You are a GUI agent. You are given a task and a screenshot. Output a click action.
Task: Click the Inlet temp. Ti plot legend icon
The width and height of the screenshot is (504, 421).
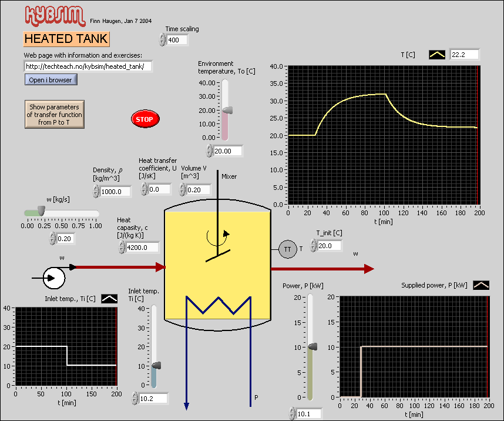pos(109,298)
